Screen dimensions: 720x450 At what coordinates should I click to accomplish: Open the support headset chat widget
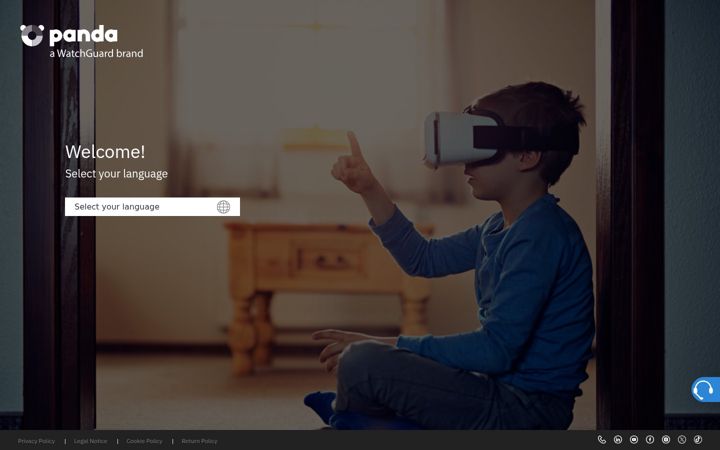coord(705,389)
